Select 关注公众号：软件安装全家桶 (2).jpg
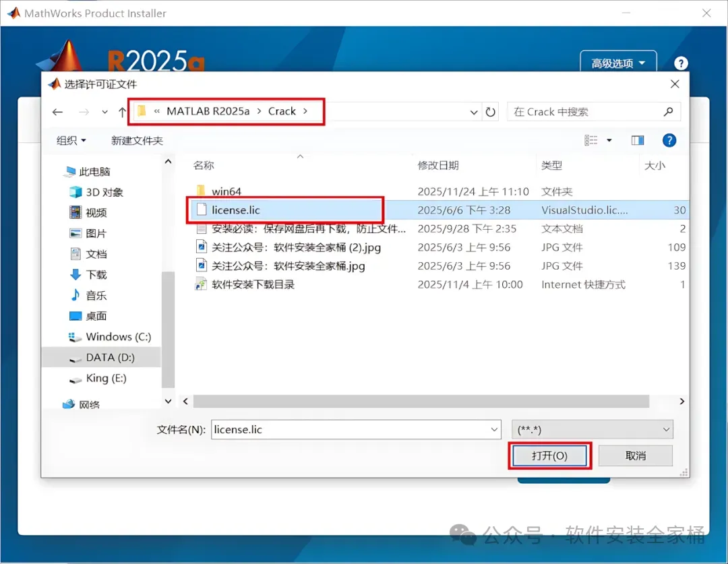The height and width of the screenshot is (564, 728). click(296, 247)
